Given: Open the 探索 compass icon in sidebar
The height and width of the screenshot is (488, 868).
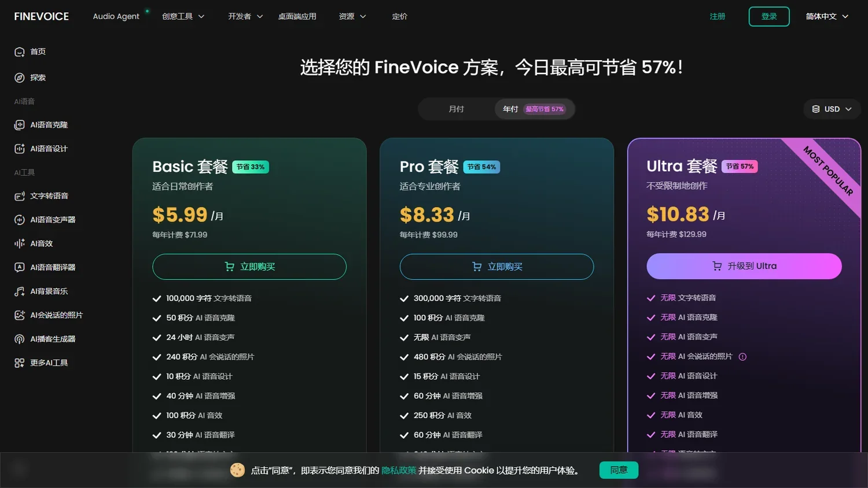Looking at the screenshot, I should click(x=19, y=77).
